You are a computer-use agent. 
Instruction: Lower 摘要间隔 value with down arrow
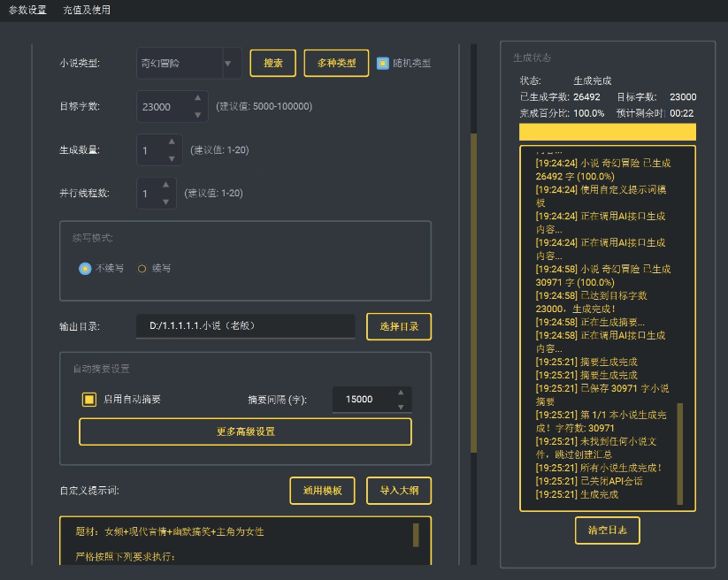[400, 407]
